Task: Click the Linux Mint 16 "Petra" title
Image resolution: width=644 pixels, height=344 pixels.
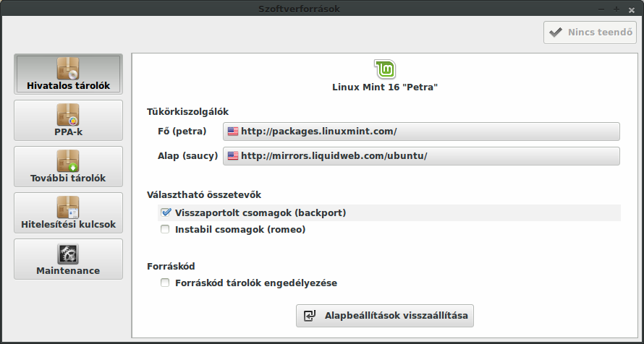Action: click(x=385, y=87)
